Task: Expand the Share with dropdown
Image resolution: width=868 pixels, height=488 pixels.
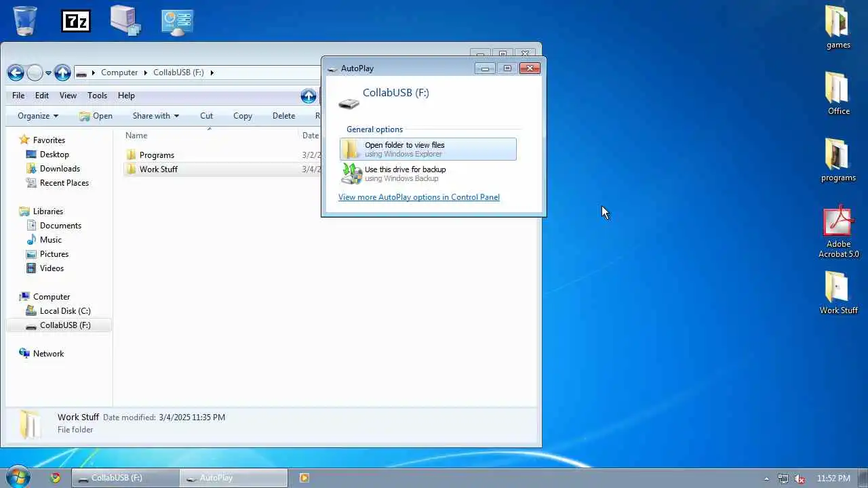Action: (156, 116)
